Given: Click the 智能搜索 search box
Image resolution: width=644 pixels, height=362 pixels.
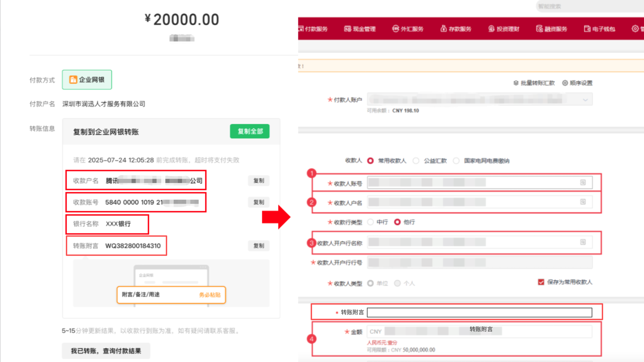Looking at the screenshot, I should [590, 6].
